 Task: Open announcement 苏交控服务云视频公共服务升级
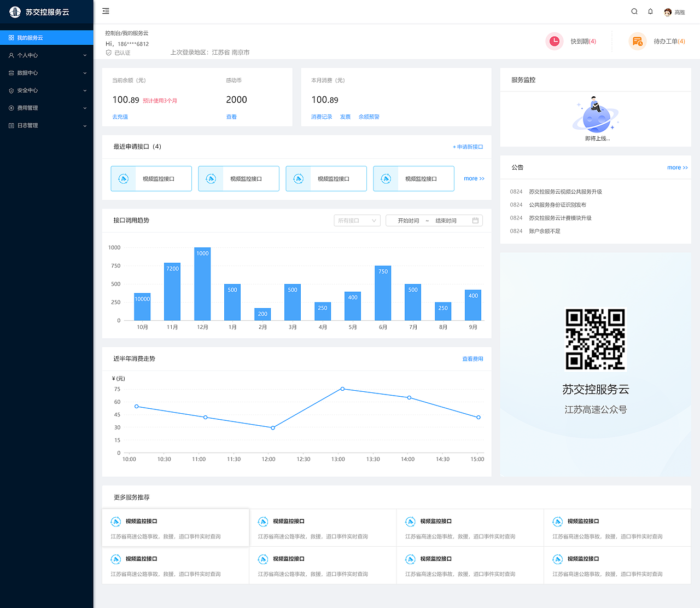tap(565, 192)
